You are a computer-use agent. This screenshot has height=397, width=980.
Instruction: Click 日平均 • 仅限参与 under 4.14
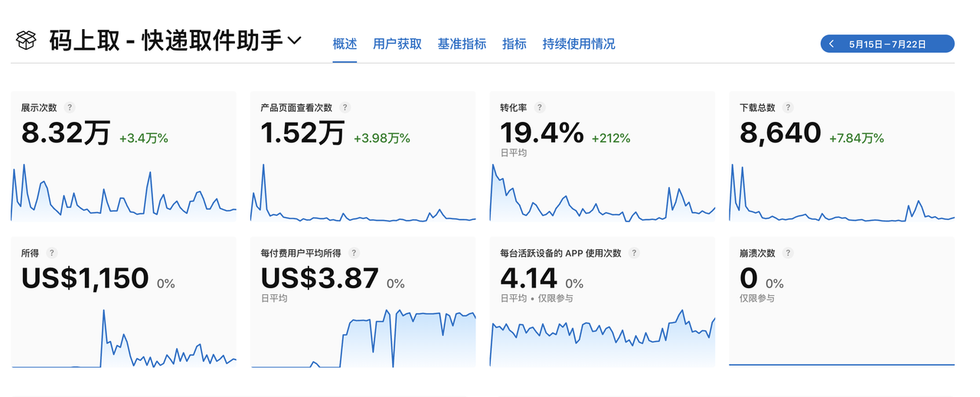[536, 298]
